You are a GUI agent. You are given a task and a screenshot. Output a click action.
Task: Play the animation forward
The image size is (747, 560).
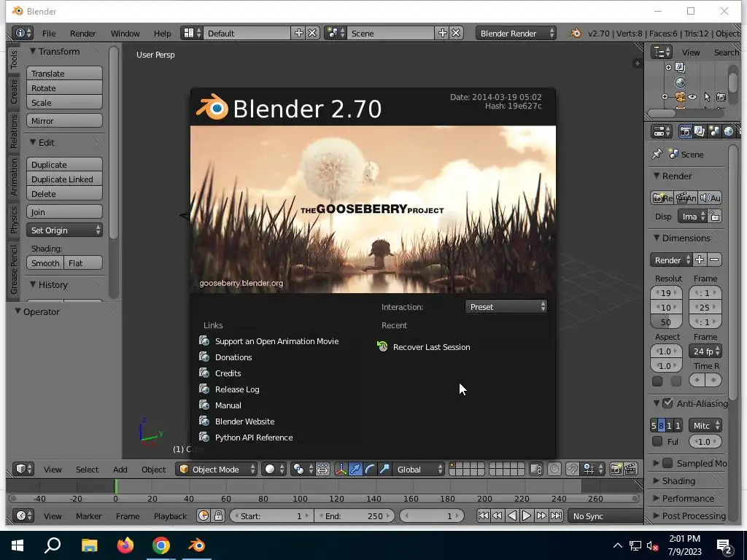527,516
